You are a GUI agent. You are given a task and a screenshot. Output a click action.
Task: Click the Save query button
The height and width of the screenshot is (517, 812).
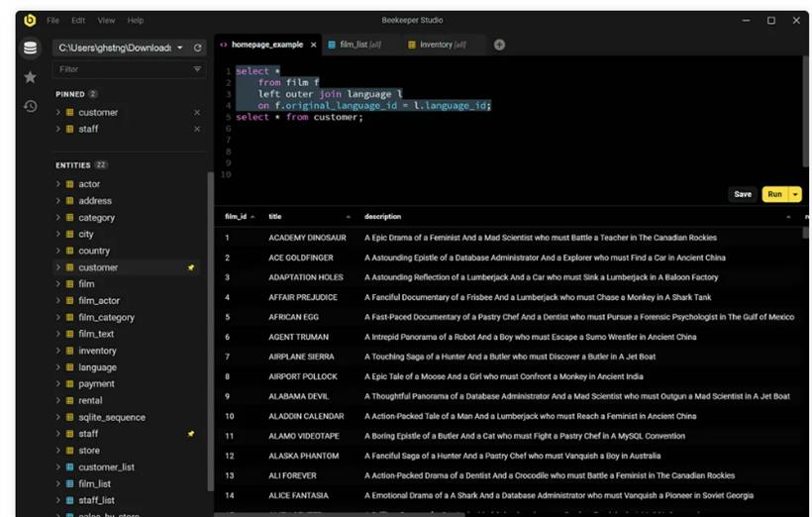[742, 194]
